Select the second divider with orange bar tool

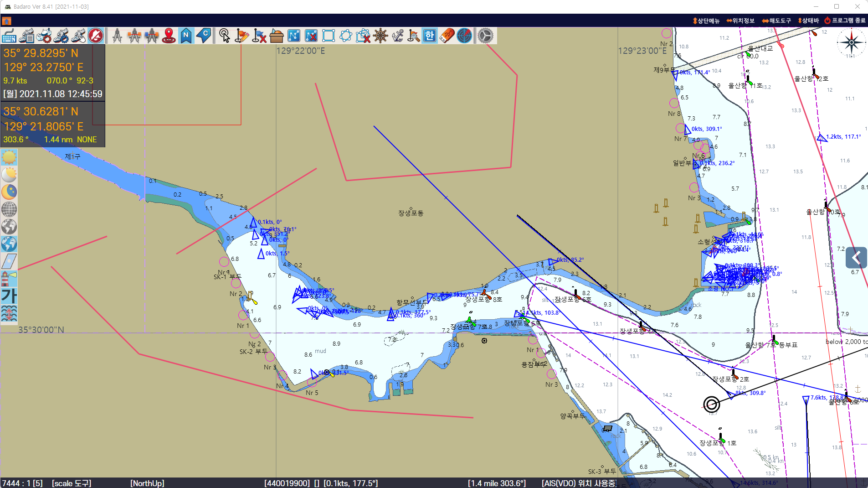134,36
